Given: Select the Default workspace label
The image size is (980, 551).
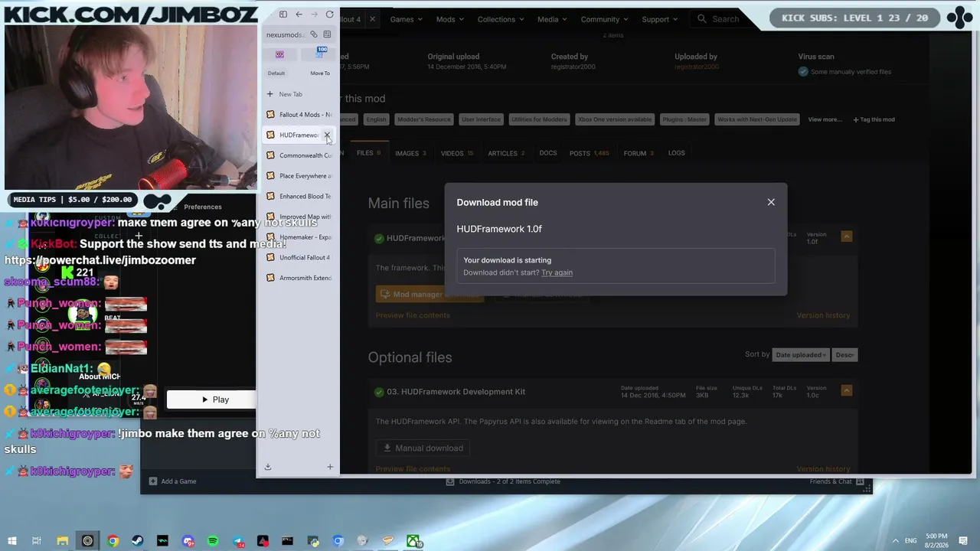Looking at the screenshot, I should [x=276, y=73].
